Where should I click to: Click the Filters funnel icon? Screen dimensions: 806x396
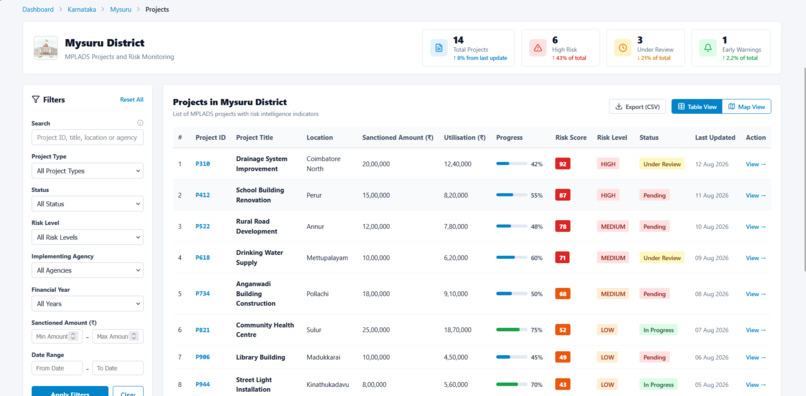point(35,99)
